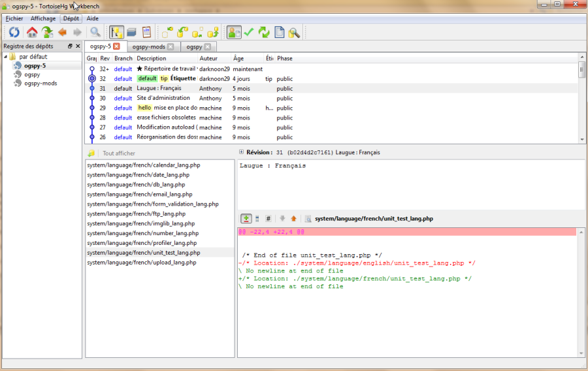Open the Dépôt menu
The width and height of the screenshot is (588, 371).
click(71, 18)
